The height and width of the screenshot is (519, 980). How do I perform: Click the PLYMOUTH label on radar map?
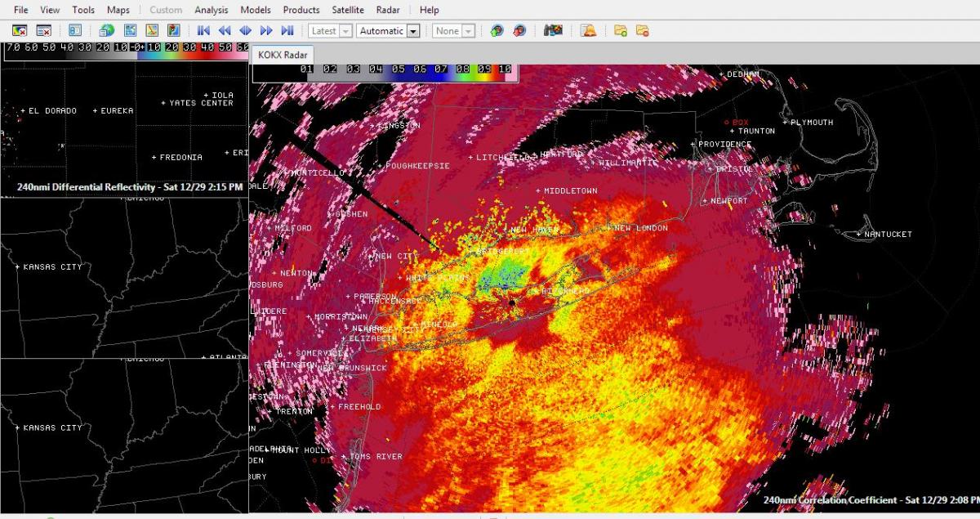(x=812, y=123)
